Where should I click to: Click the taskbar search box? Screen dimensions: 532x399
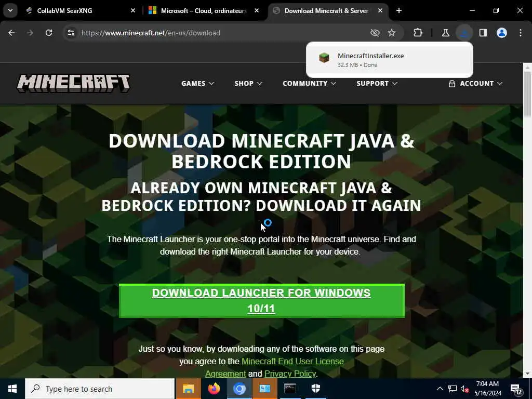click(100, 389)
